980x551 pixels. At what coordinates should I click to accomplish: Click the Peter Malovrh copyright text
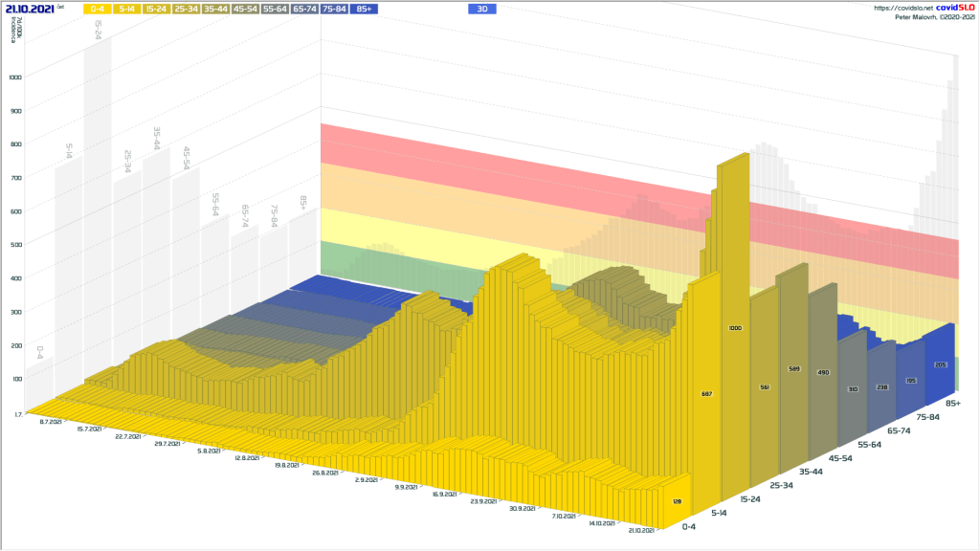tap(934, 17)
